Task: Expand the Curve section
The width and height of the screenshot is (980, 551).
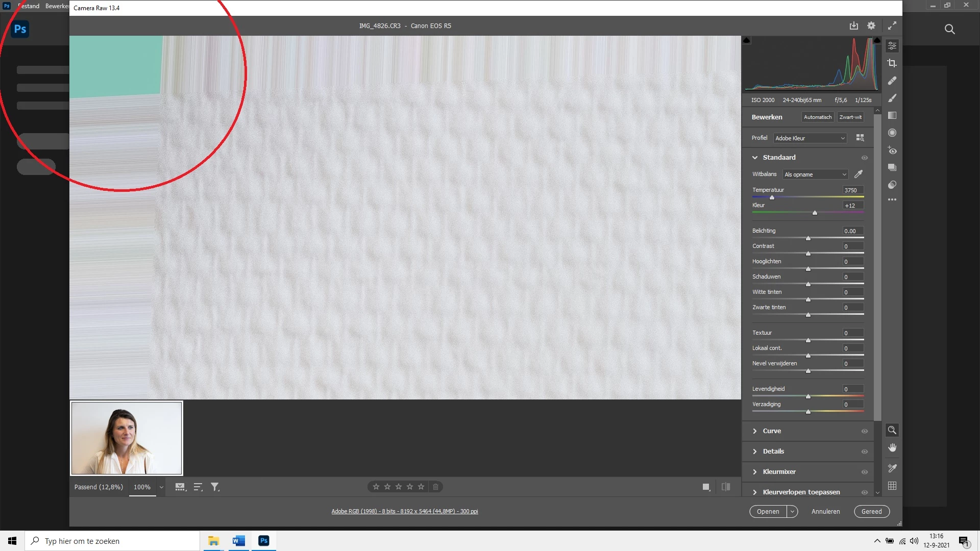Action: [772, 431]
